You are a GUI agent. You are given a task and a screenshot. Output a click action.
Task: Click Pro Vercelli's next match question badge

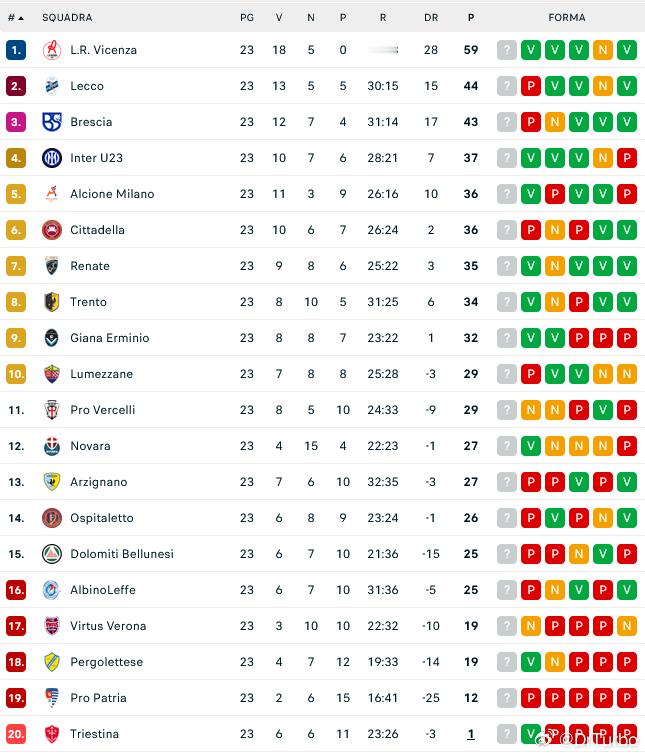point(507,410)
